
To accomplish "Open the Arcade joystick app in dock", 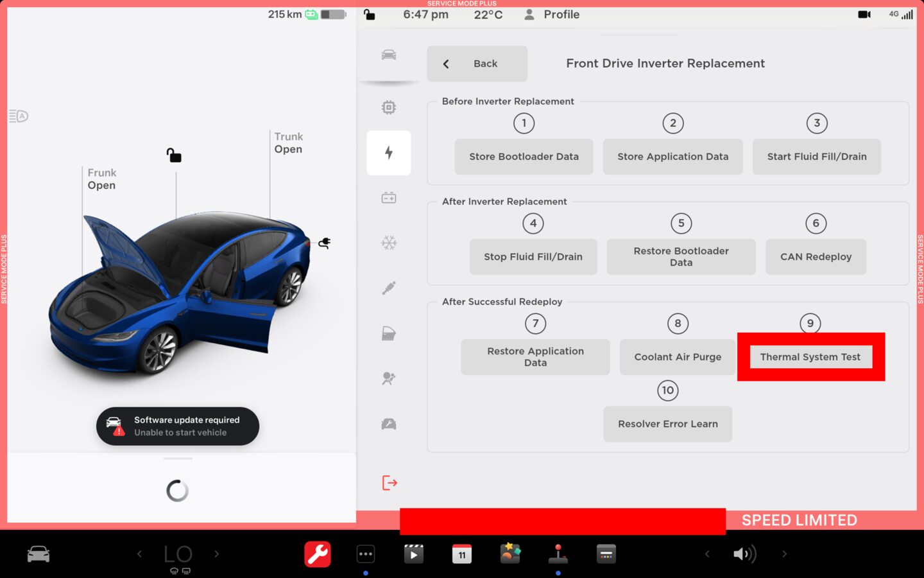I will click(x=558, y=554).
